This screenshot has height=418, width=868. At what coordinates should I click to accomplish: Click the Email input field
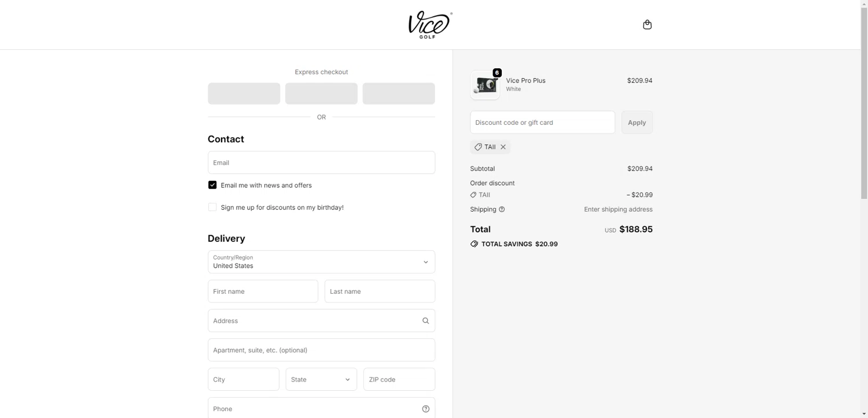321,162
